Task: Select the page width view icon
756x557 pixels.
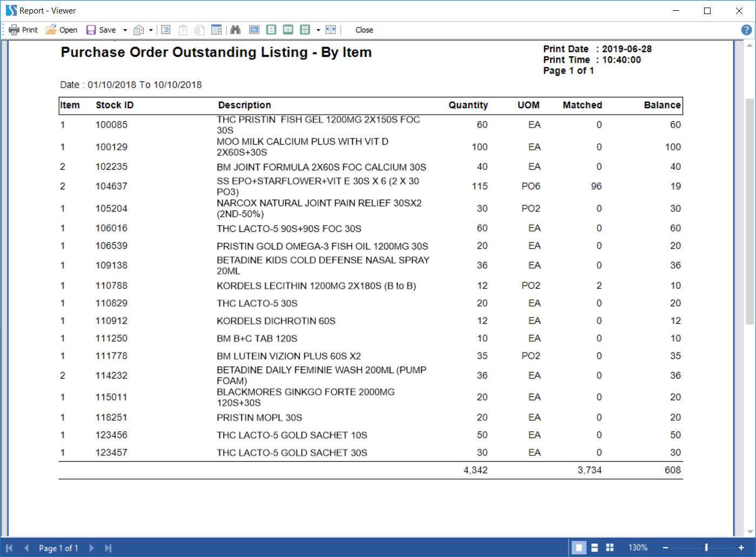Action: tap(254, 30)
